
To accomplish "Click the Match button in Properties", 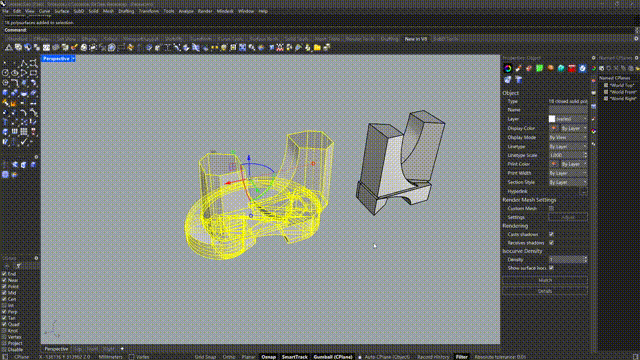I will [545, 280].
